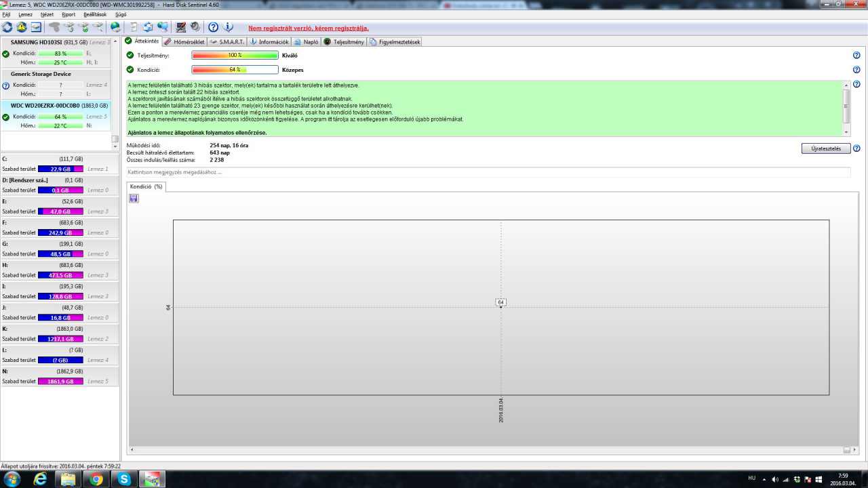Screen dimensions: 868x488
Task: Click the Kondíció 64 % progress bar
Action: [x=235, y=69]
